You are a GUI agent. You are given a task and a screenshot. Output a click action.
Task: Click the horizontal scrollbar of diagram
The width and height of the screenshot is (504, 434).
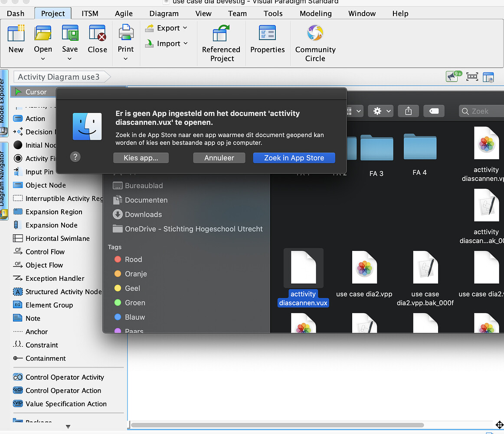(278, 425)
